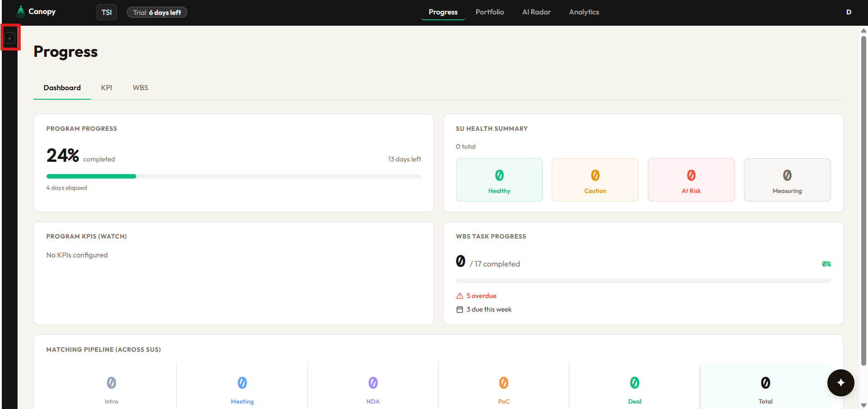Click the program progress bar
Image resolution: width=868 pixels, height=409 pixels.
coord(234,176)
